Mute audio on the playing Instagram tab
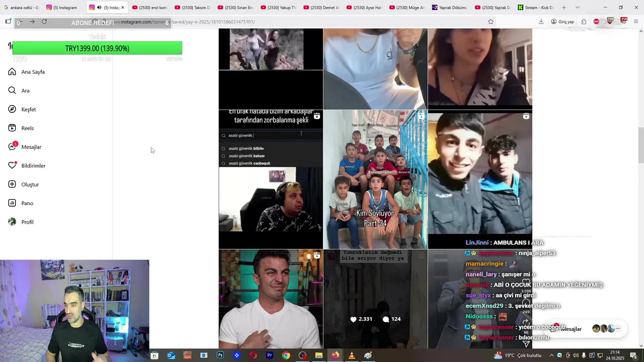The image size is (644, 362). (99, 8)
